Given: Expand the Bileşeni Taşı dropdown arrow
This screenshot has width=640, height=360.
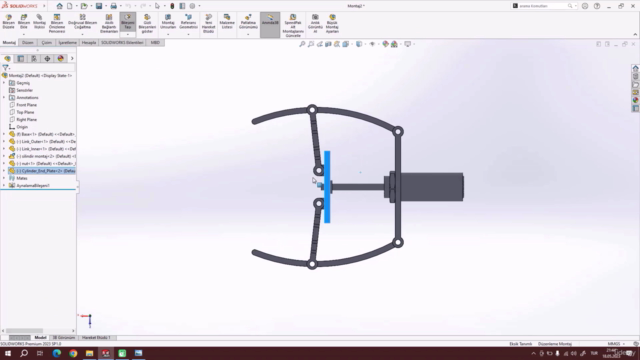Looking at the screenshot, I should tap(127, 35).
